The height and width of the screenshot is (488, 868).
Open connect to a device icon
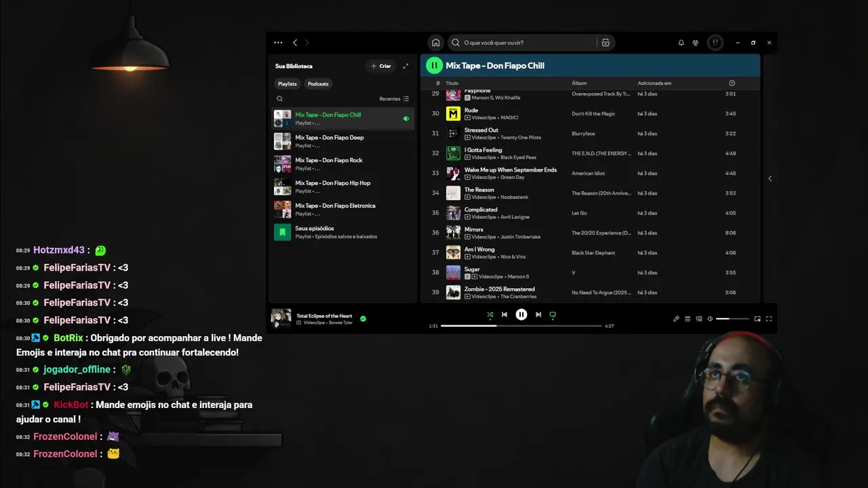click(699, 319)
